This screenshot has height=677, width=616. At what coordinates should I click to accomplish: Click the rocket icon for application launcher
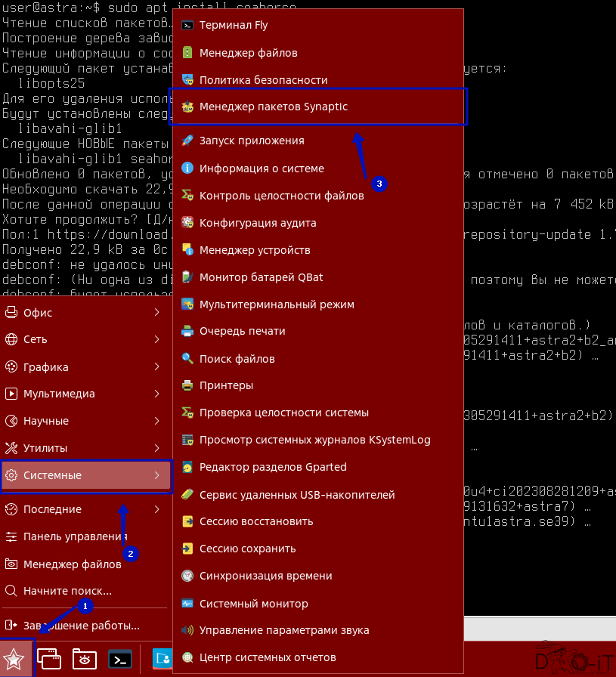tap(187, 141)
